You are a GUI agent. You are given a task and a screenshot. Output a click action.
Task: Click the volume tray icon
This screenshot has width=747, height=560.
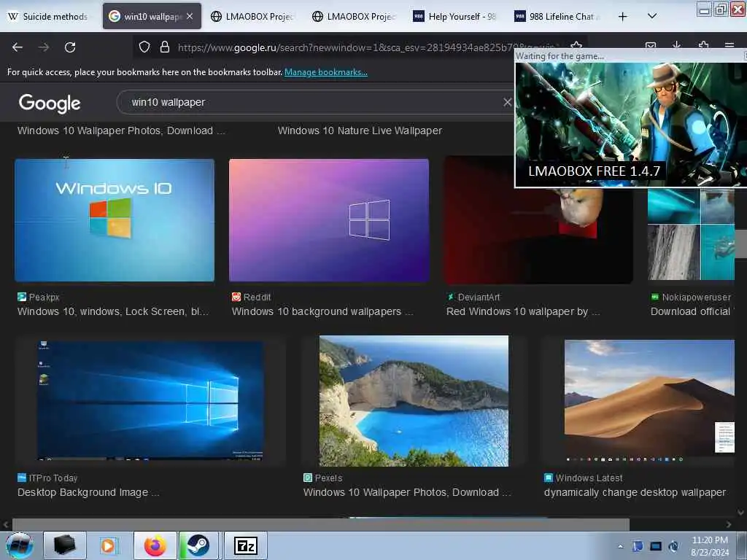pos(673,546)
